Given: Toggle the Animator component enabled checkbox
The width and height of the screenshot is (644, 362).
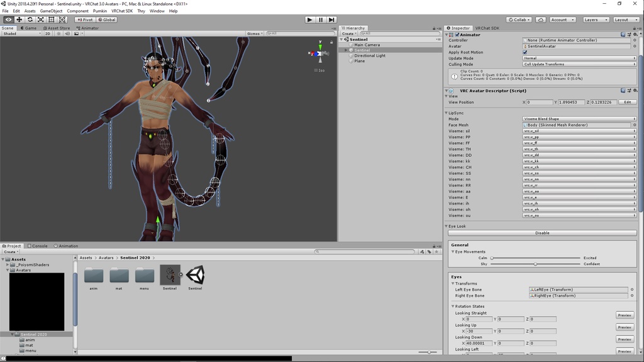Looking at the screenshot, I should click(457, 35).
